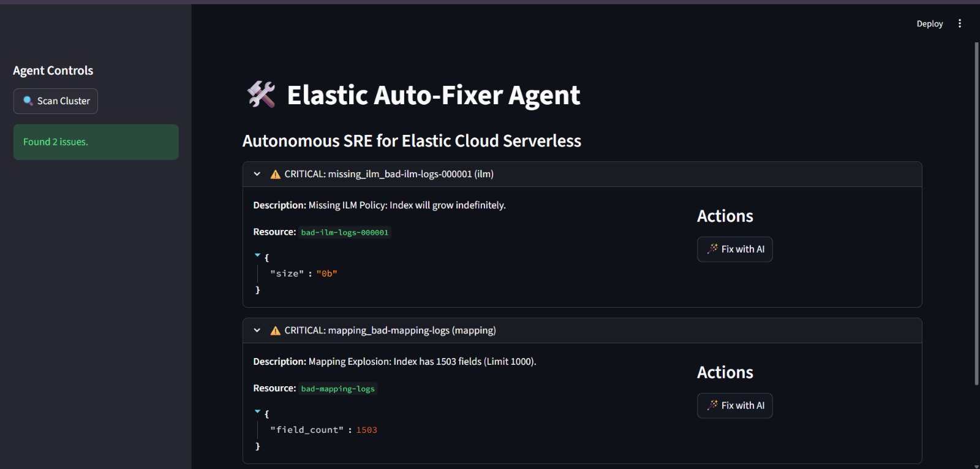The image size is (980, 469).
Task: Collapse the JSON block containing "field_count"
Action: click(x=257, y=411)
